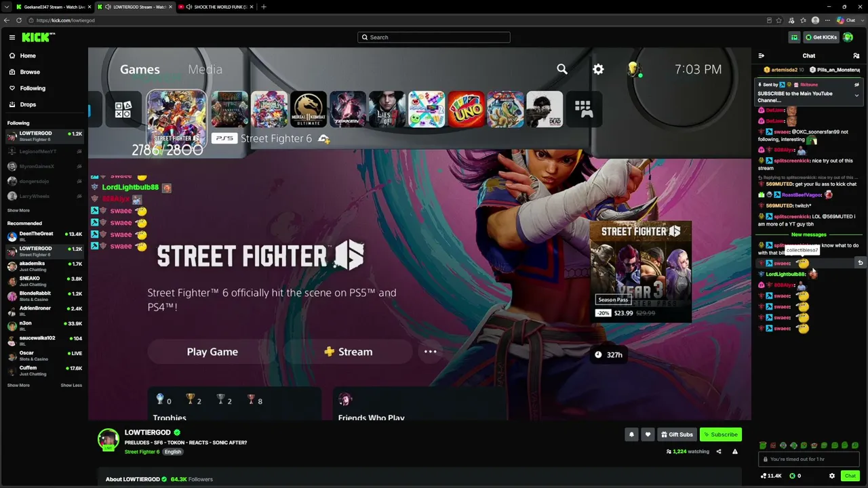The image size is (868, 488).
Task: Open akademiks recommended channel
Action: click(x=44, y=266)
